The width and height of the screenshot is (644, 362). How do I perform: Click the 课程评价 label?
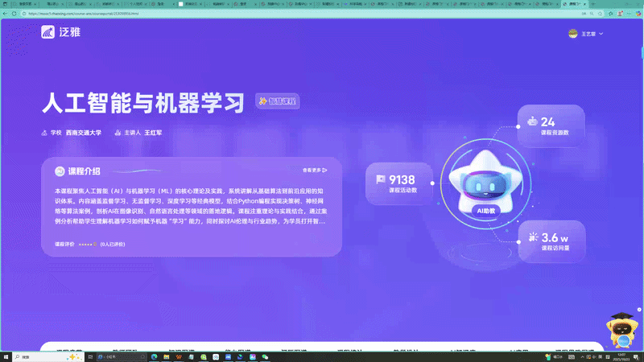tap(64, 245)
